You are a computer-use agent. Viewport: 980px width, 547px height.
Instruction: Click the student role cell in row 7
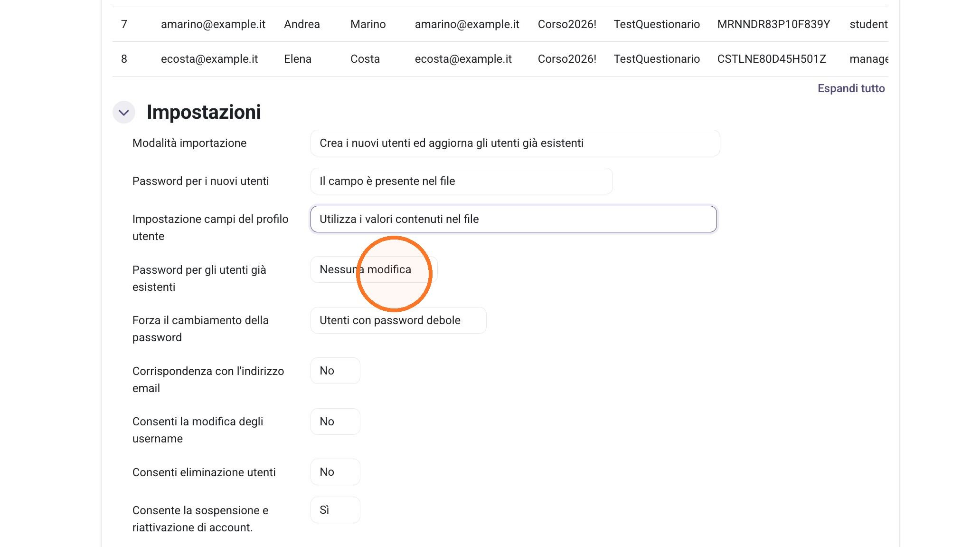(x=868, y=24)
